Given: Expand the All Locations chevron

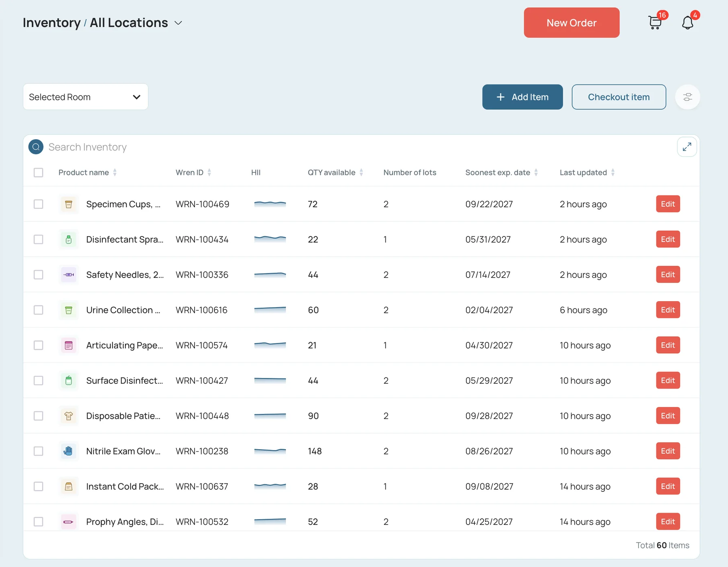Looking at the screenshot, I should coord(178,23).
